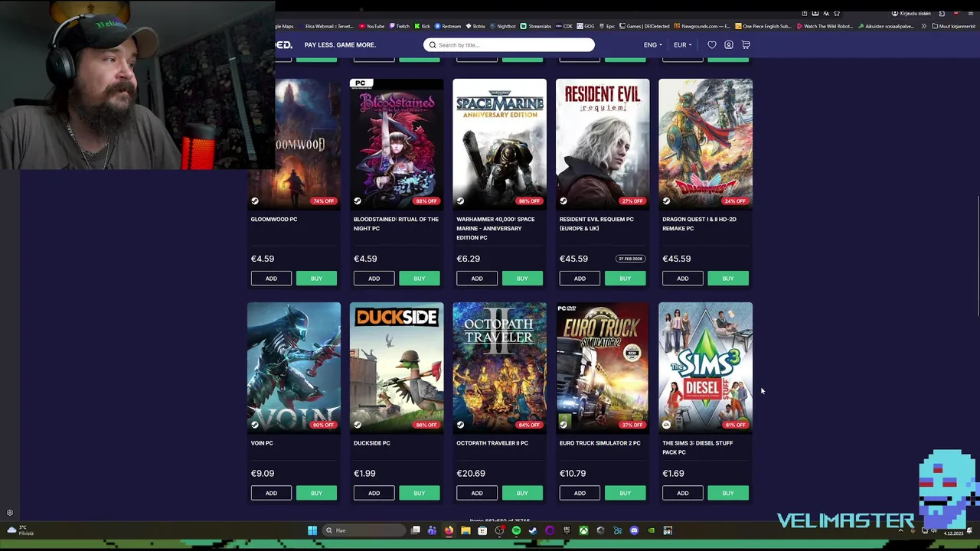Open the YouTube bookmark
The image size is (980, 551).
371,26
